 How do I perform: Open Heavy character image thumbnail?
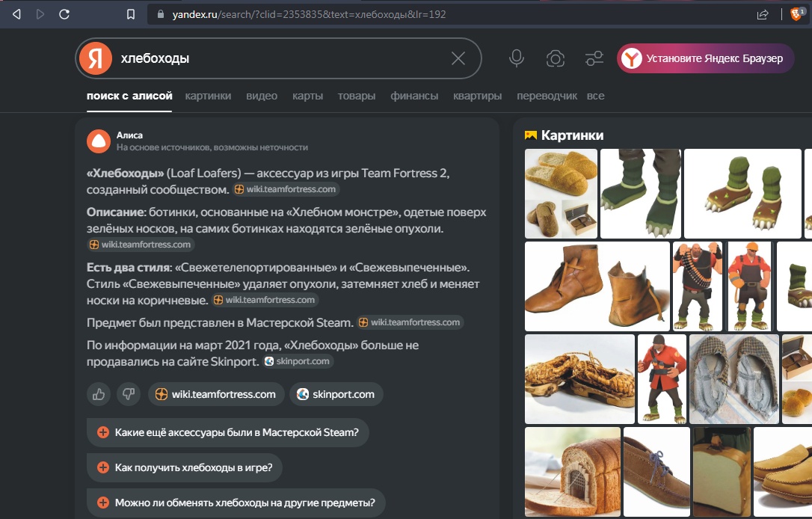pyautogui.click(x=697, y=286)
